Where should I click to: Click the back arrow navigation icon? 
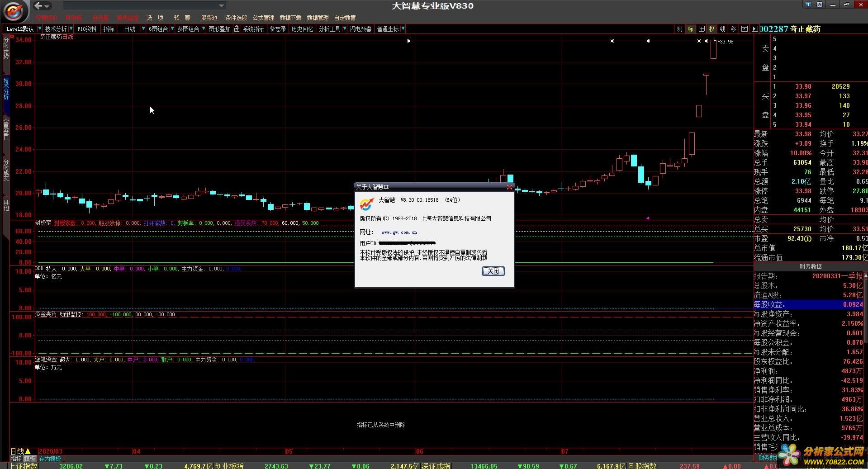tap(38, 6)
